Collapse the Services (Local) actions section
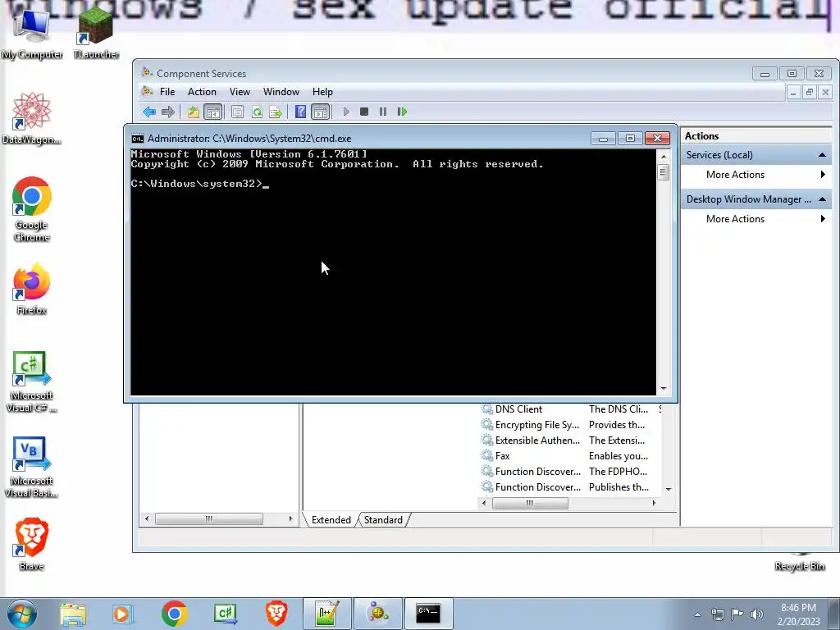The width and height of the screenshot is (840, 630). pyautogui.click(x=822, y=155)
